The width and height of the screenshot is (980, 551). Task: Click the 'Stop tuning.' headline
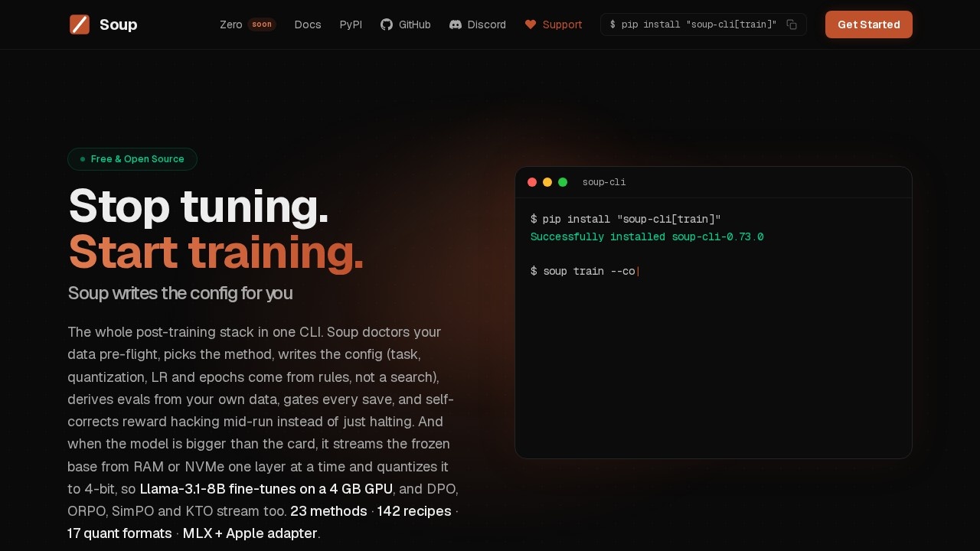(198, 207)
